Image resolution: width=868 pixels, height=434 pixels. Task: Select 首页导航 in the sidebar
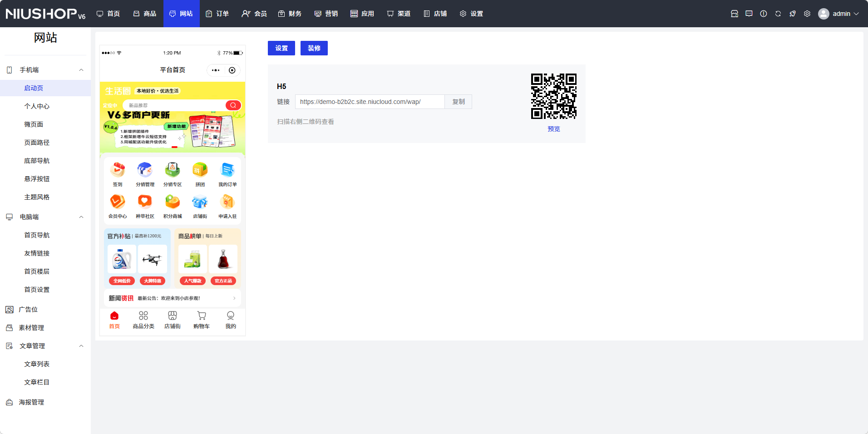click(x=45, y=235)
